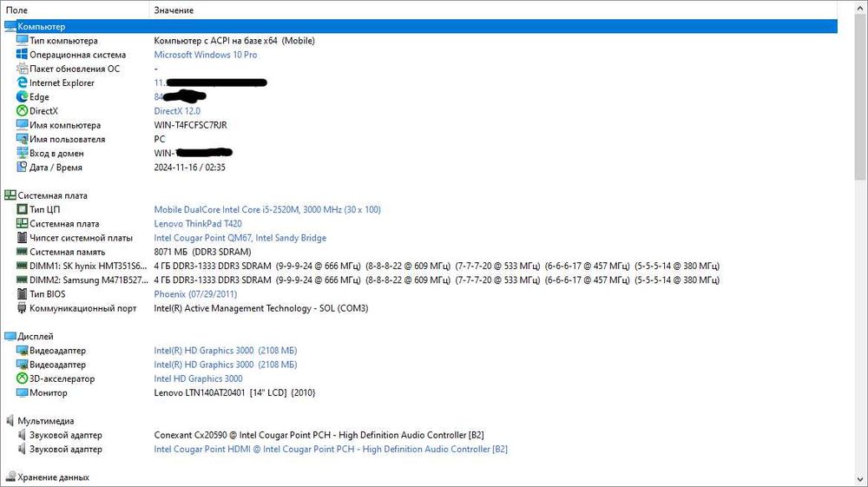Select the Имя пользователя value PC

click(160, 139)
